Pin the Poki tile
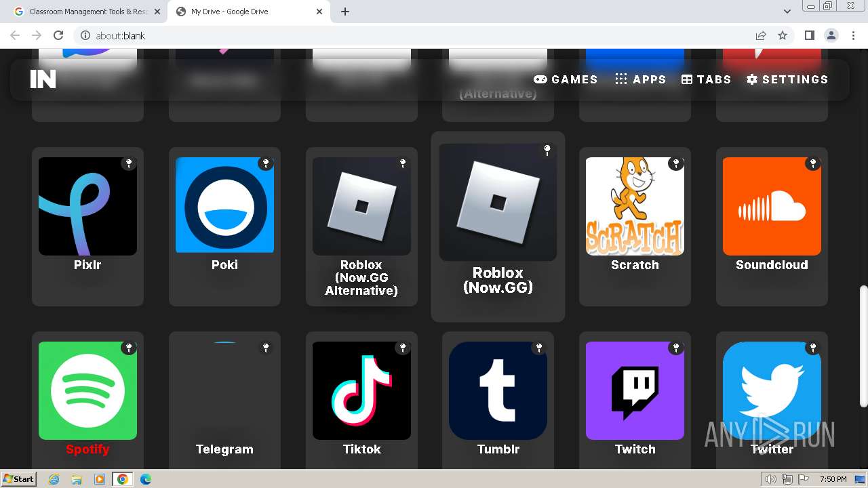The width and height of the screenshot is (868, 488). (266, 163)
